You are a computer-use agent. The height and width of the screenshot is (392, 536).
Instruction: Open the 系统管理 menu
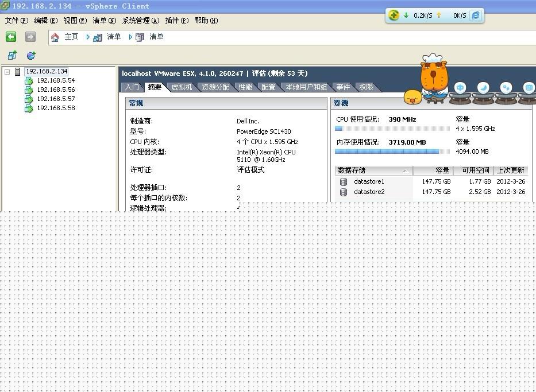click(140, 21)
